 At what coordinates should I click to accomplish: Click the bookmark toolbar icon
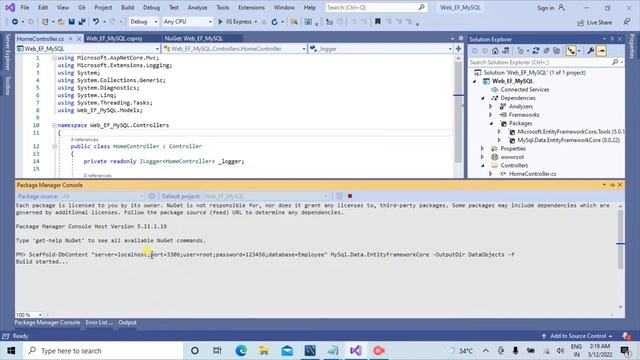[378, 22]
